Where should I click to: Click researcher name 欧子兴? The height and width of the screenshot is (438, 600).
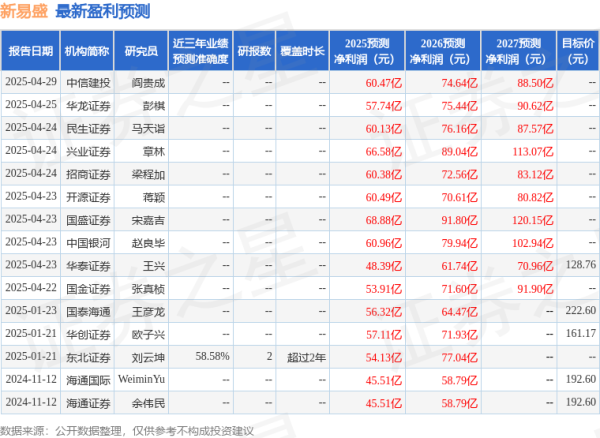[x=148, y=335]
